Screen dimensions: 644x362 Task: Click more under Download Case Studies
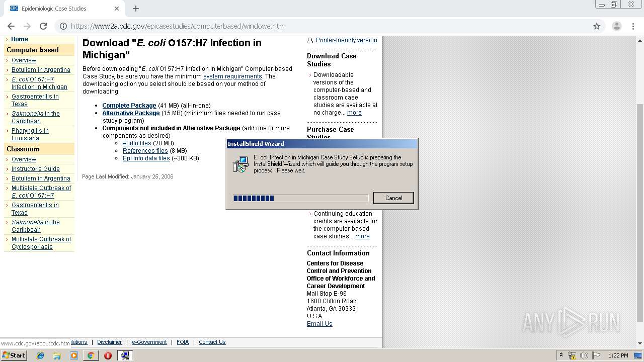tap(354, 113)
